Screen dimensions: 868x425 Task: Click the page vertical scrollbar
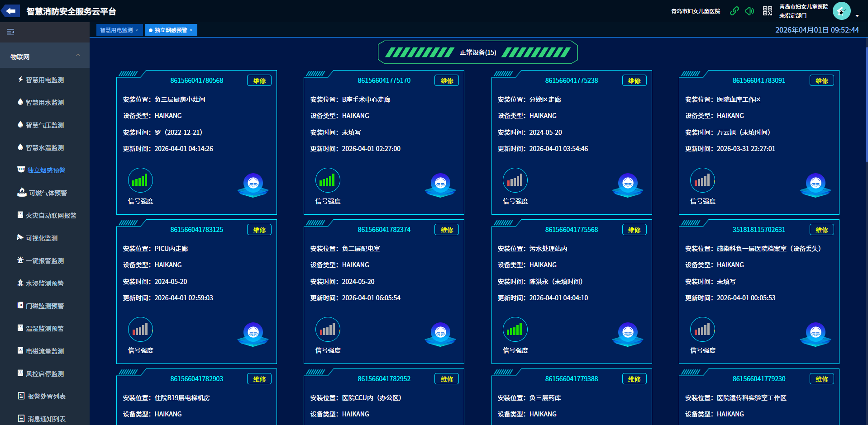[x=866, y=104]
